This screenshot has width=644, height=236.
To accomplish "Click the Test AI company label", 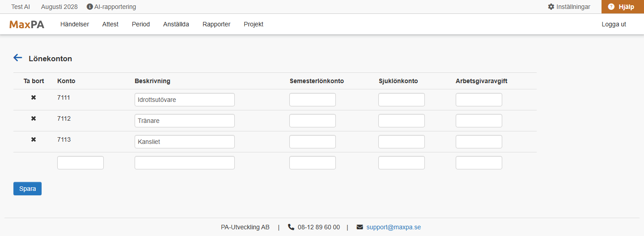I will [21, 7].
